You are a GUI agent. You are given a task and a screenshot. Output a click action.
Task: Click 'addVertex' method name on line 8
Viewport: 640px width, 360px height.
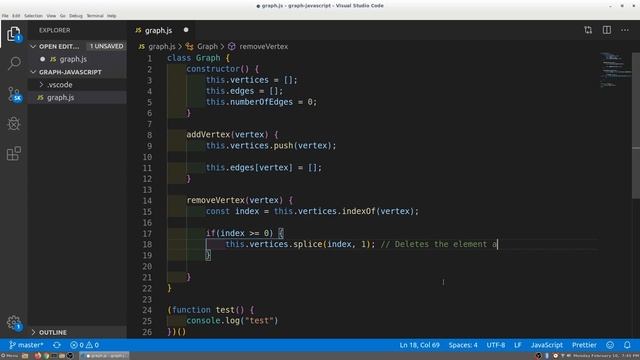pyautogui.click(x=208, y=134)
